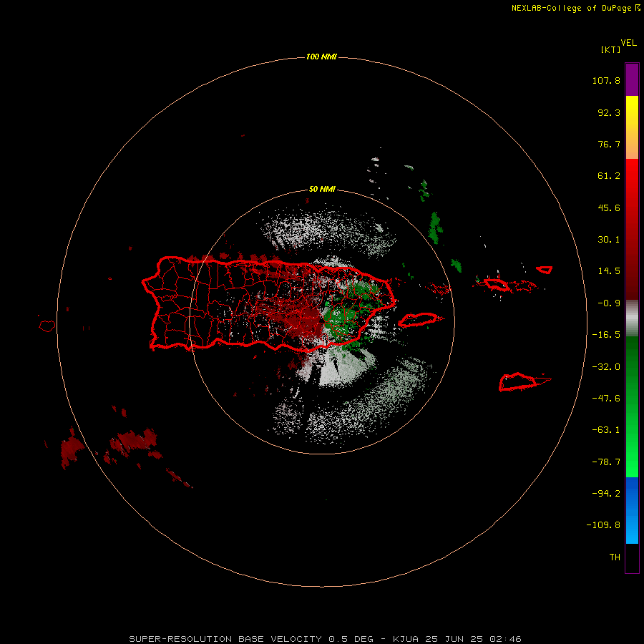The width and height of the screenshot is (644, 644).
Task: Click the -63.1 velocity scale value
Action: click(x=606, y=430)
